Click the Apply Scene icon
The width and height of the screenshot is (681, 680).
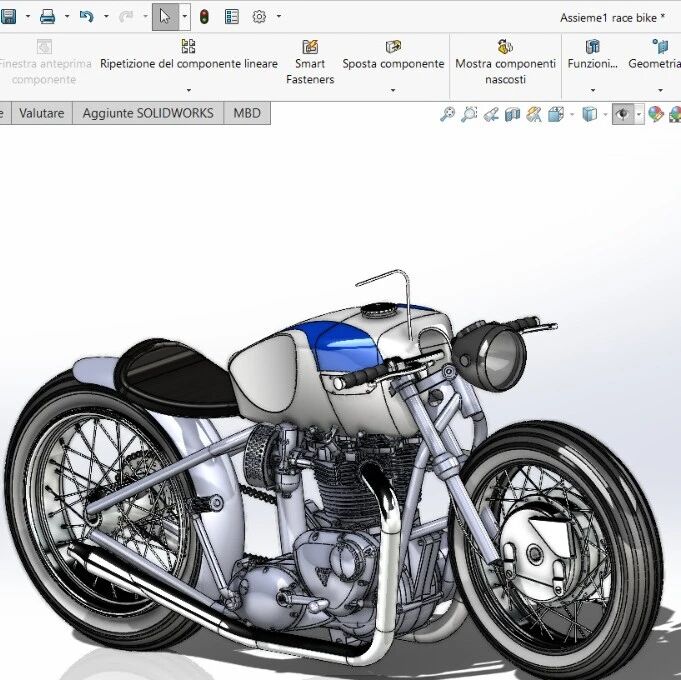pos(675,114)
